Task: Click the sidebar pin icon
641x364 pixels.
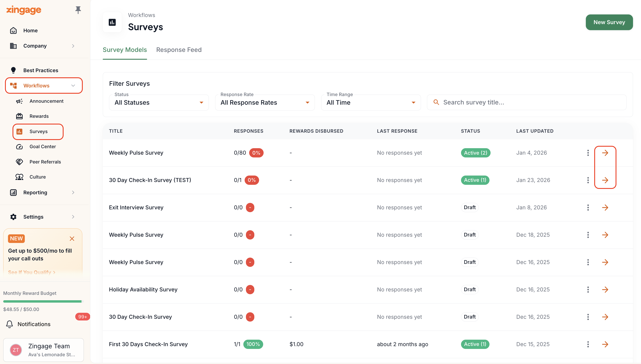Action: click(78, 10)
